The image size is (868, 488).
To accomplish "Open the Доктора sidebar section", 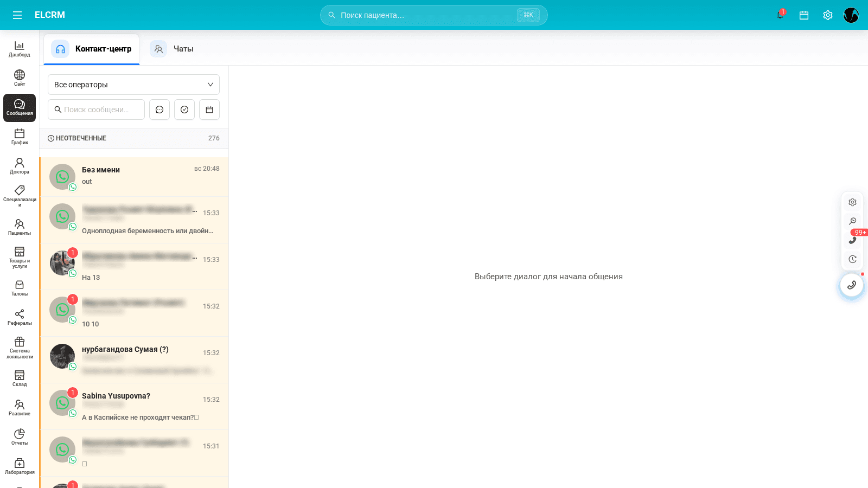I will [x=20, y=166].
